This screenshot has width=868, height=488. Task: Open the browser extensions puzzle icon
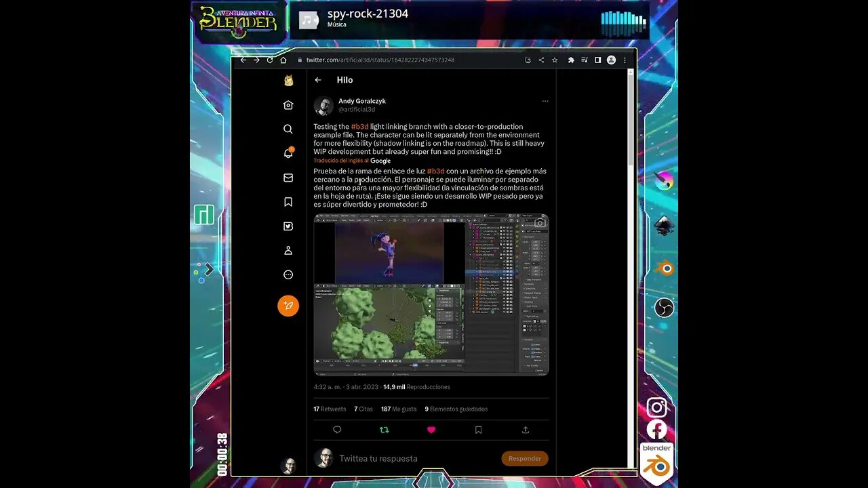pos(571,60)
